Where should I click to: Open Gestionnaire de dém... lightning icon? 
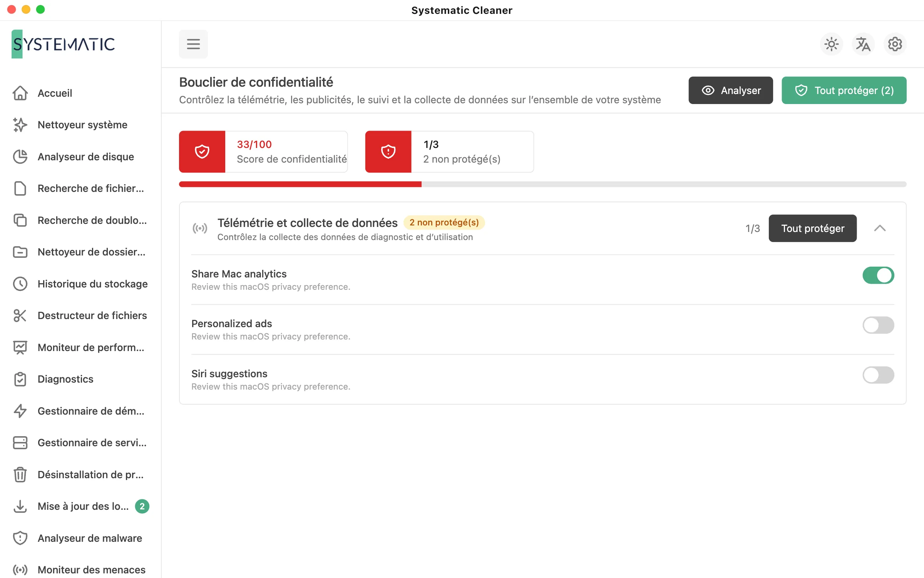click(20, 411)
